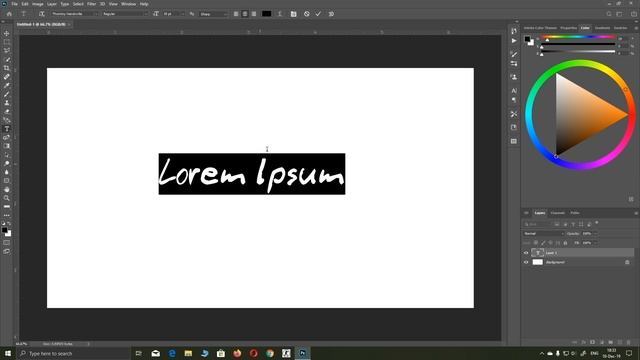Open the Windows Start menu
640x360 pixels.
(x=8, y=353)
